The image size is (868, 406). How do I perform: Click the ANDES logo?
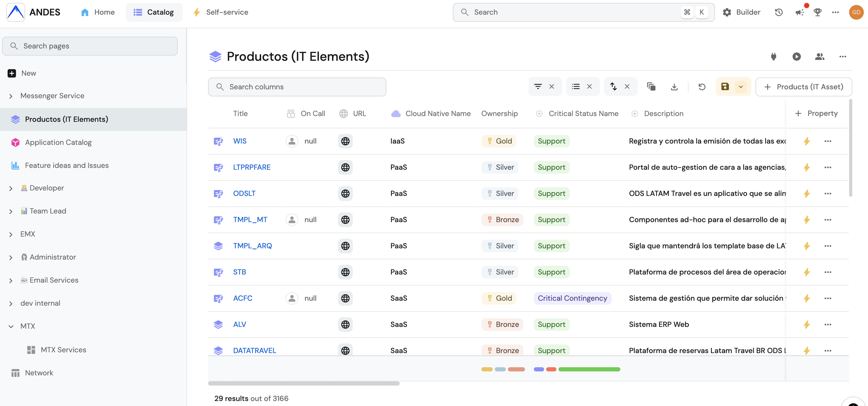click(15, 12)
